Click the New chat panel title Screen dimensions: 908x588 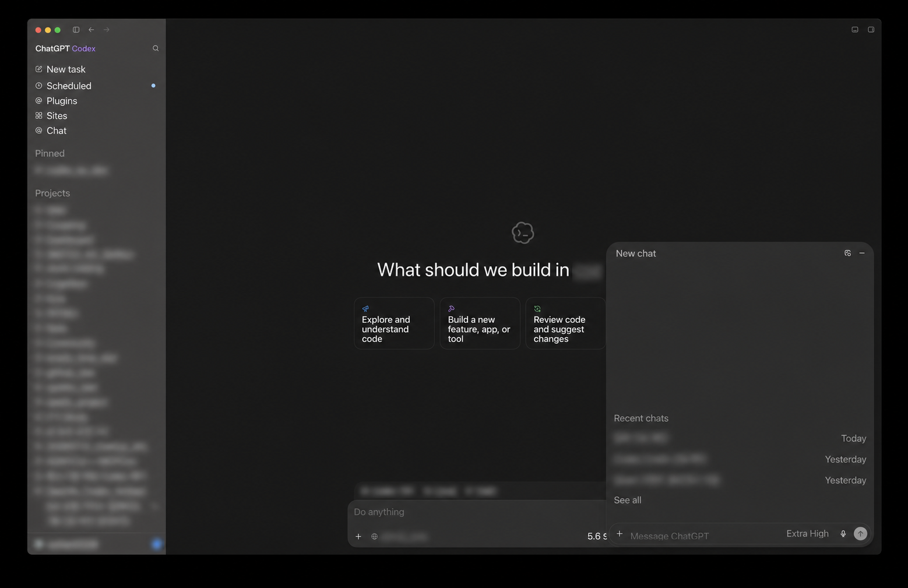pos(636,253)
